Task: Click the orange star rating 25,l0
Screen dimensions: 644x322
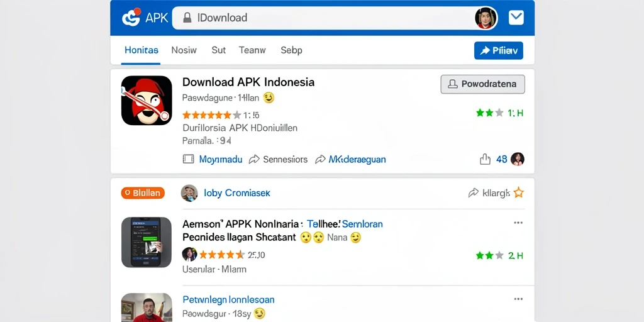Action: (233, 255)
